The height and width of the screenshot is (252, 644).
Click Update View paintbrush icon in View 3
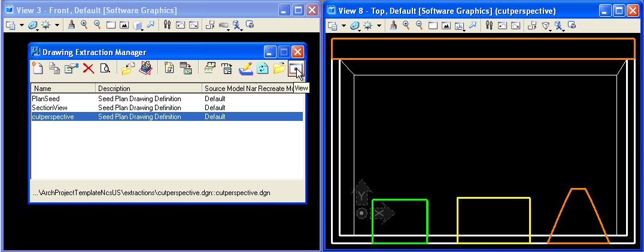pyautogui.click(x=71, y=25)
